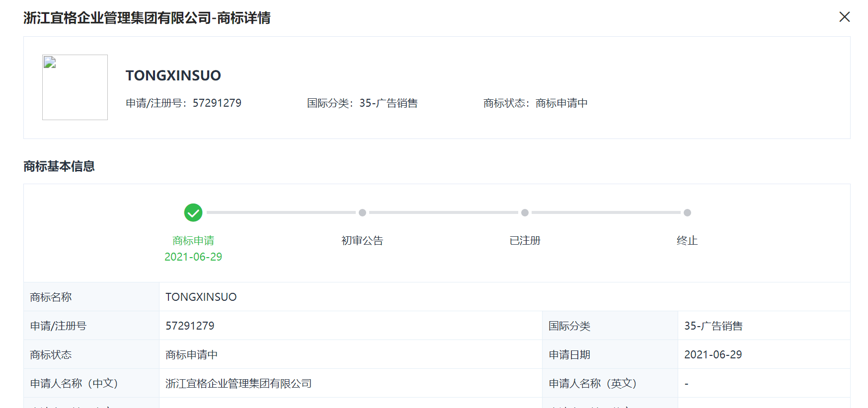Click the dialog title 浙江宜格企业管理集团有限公司-商标详情
The width and height of the screenshot is (868, 408).
[x=147, y=18]
